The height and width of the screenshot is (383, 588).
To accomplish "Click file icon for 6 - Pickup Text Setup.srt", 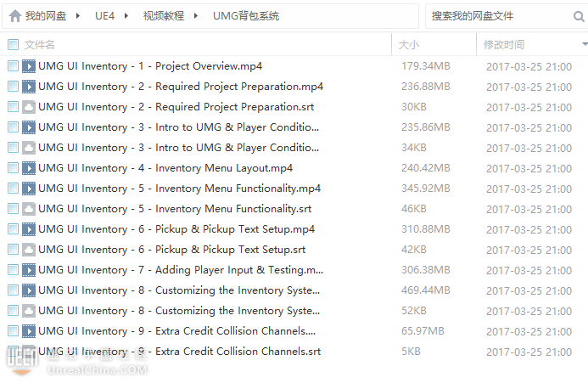I will click(x=29, y=250).
